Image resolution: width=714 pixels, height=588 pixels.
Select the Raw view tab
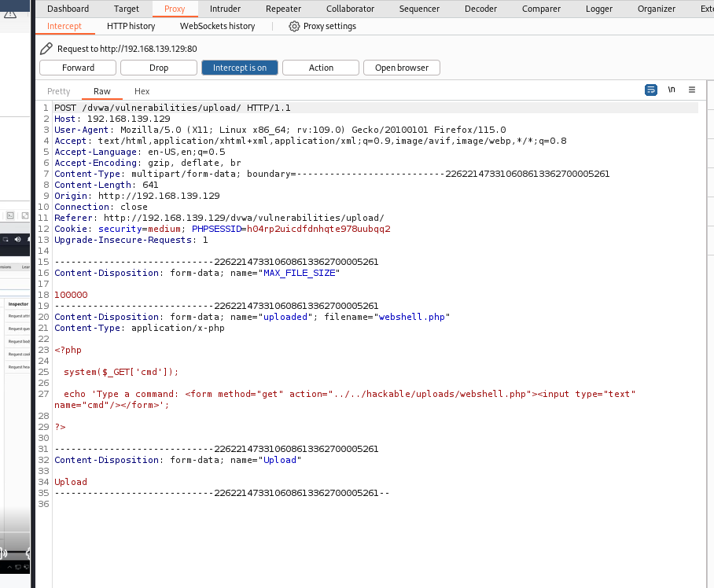coord(102,91)
